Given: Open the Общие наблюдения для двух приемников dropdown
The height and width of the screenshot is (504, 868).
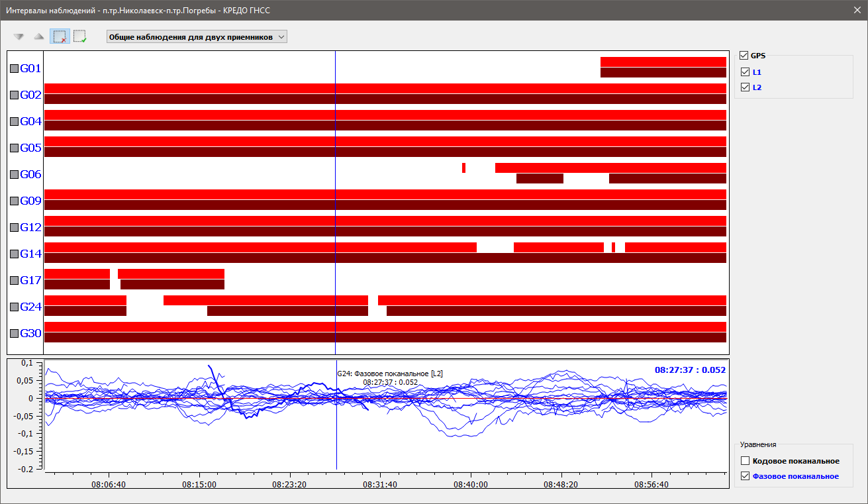Looking at the screenshot, I should pyautogui.click(x=197, y=37).
